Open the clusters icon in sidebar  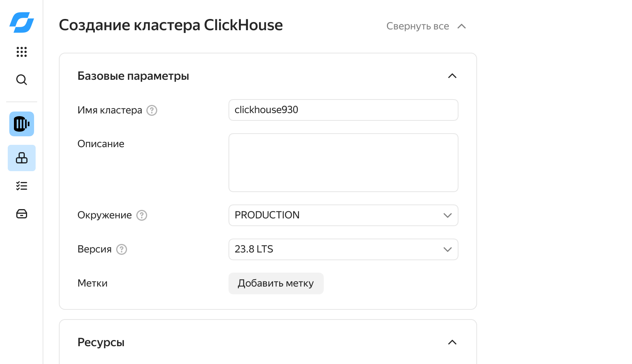[x=22, y=158]
